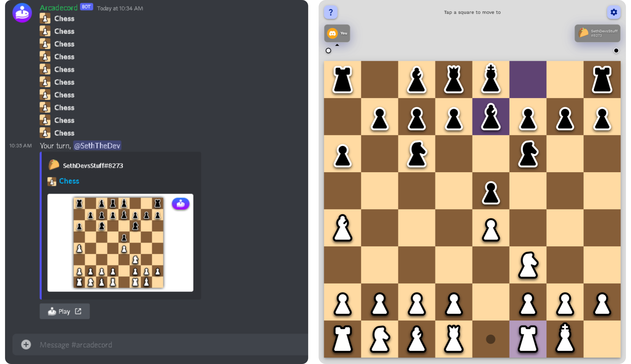Click the Chess icon on the topmost chat message
The height and width of the screenshot is (364, 631).
tap(45, 18)
